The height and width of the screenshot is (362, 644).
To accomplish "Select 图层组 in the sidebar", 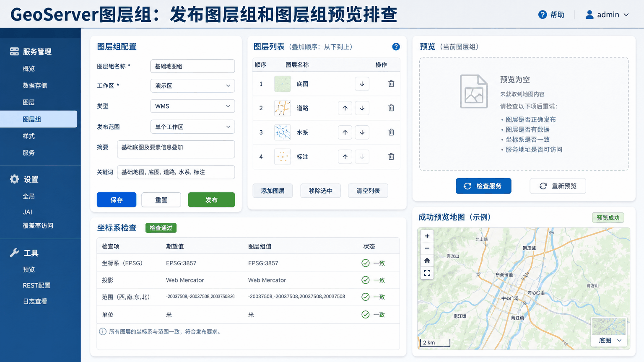I will coord(39,119).
